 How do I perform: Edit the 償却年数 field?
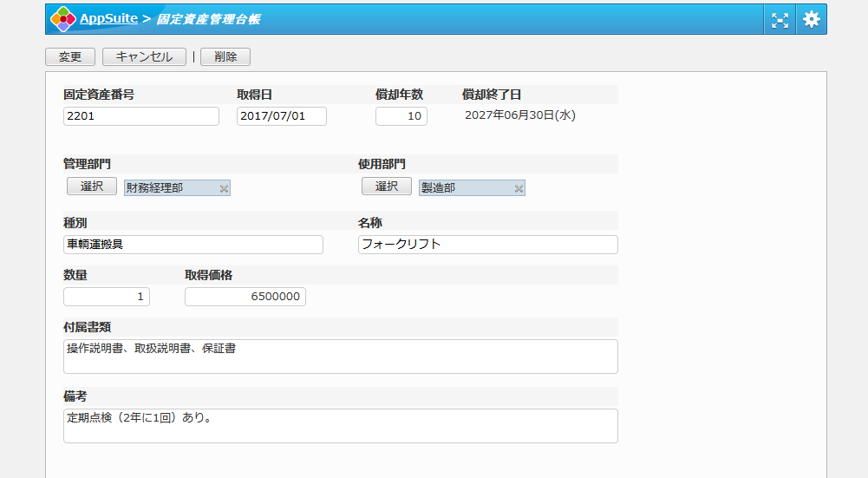pyautogui.click(x=401, y=116)
